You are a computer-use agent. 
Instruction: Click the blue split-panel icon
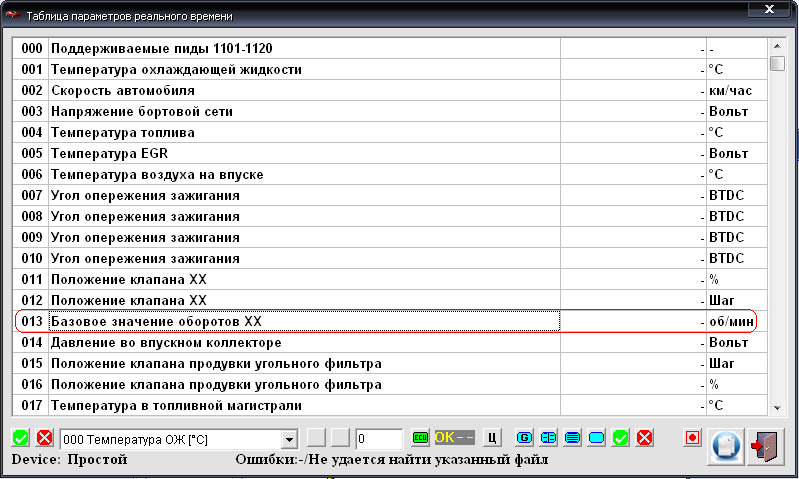click(x=548, y=438)
